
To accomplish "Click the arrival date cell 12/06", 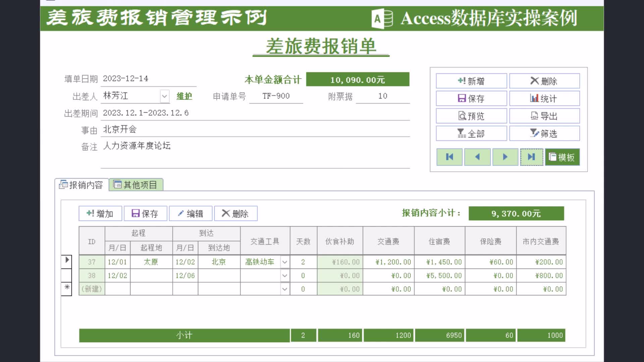I will (185, 276).
